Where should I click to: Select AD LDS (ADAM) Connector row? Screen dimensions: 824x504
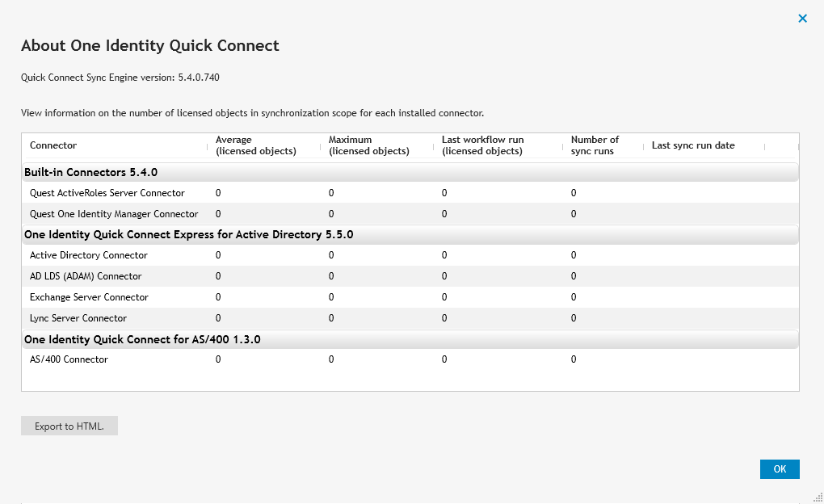coord(410,276)
